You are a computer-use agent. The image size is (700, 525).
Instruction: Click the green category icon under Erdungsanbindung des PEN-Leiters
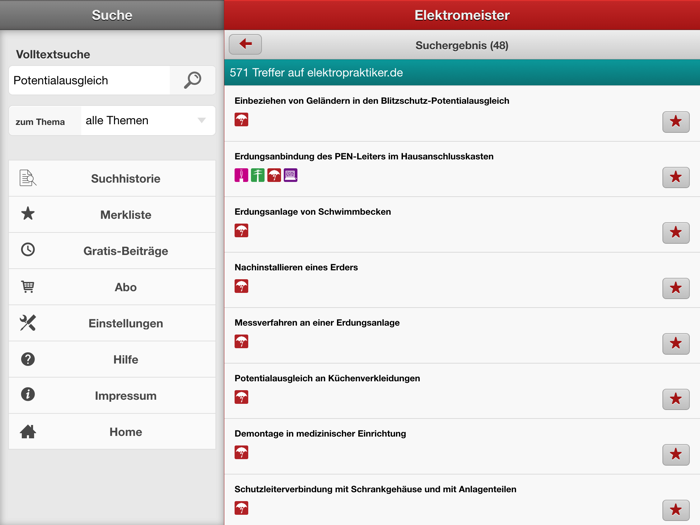pos(258,175)
